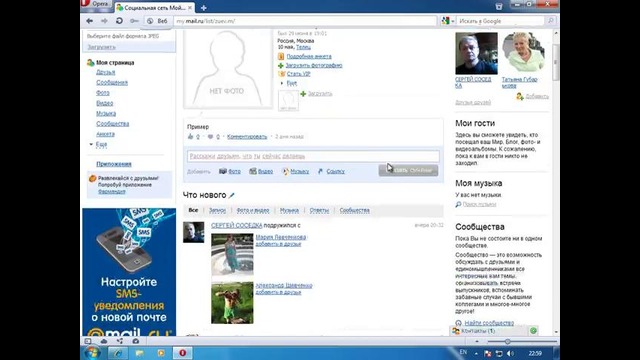
Task: Click the status input field Расскажи друзьям
Action: pos(313,156)
